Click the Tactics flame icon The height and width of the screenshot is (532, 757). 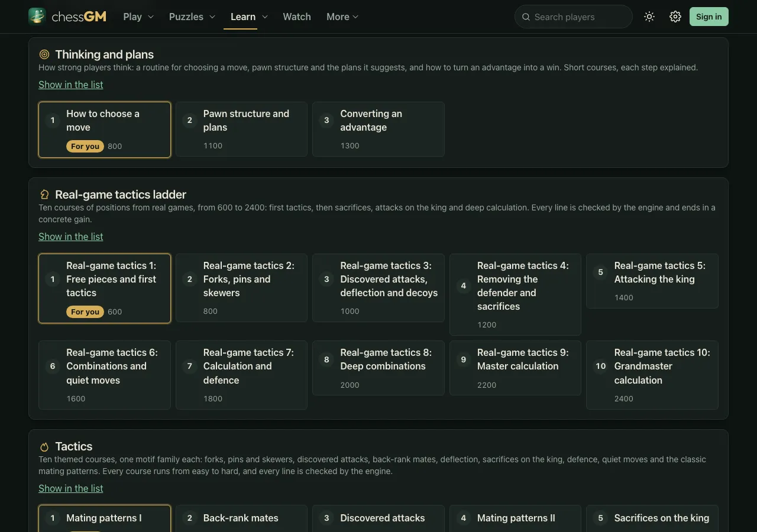pyautogui.click(x=44, y=446)
